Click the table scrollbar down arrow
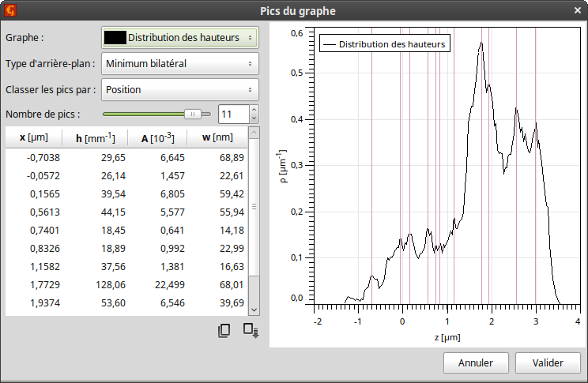Image resolution: width=588 pixels, height=383 pixels. pos(254,310)
